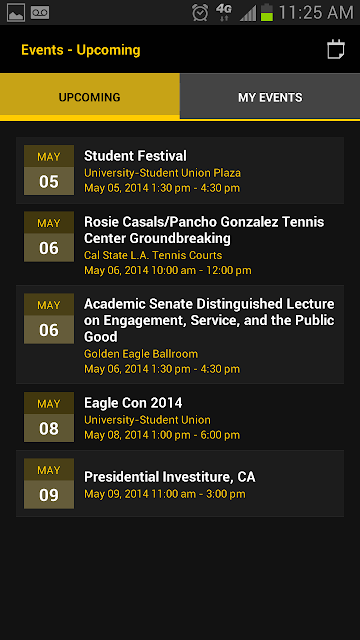Open the Student Festival event
This screenshot has width=360, height=640.
pos(180,170)
